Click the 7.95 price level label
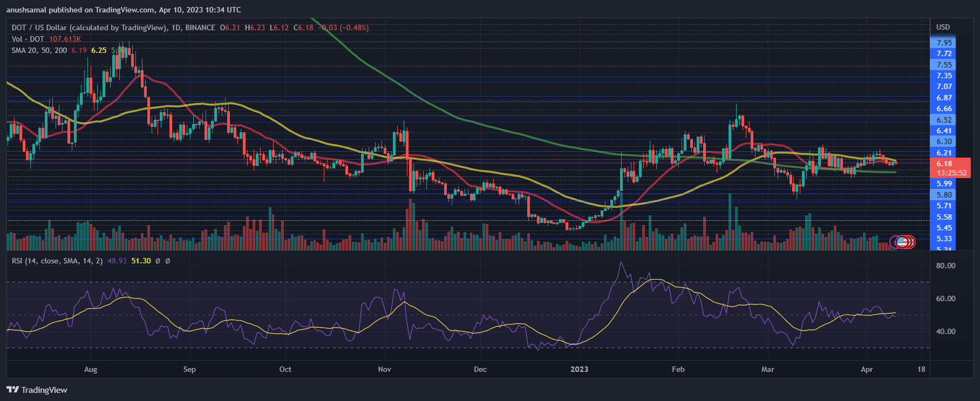 tap(944, 43)
